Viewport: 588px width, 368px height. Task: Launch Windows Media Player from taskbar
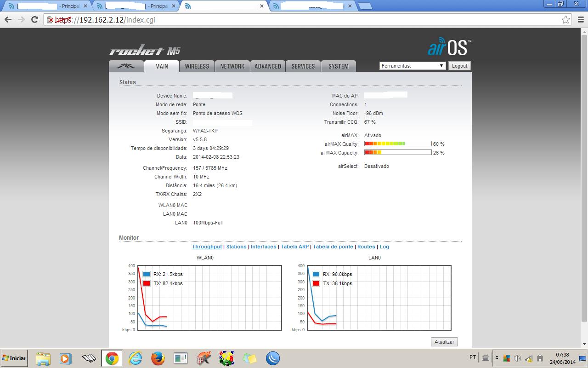(x=66, y=358)
